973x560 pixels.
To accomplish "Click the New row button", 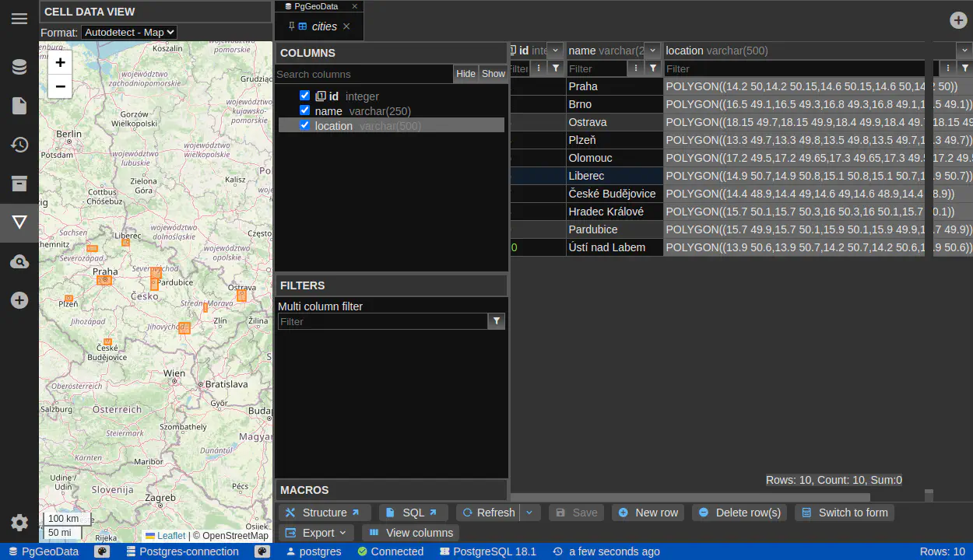I will (x=648, y=513).
